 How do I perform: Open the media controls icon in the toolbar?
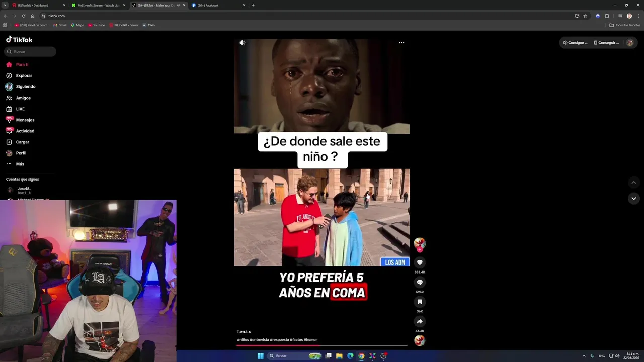(620, 16)
